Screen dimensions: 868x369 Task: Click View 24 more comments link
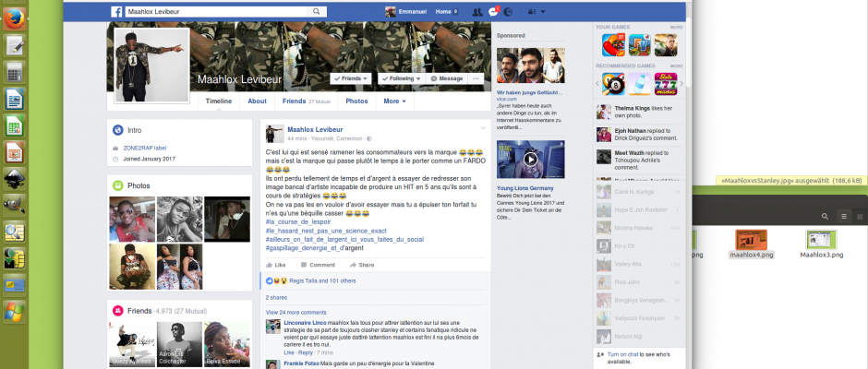295,313
